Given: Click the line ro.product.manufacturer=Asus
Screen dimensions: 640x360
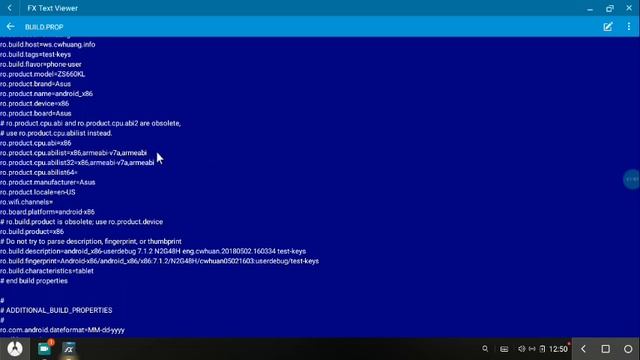Looking at the screenshot, I should coord(48,182).
